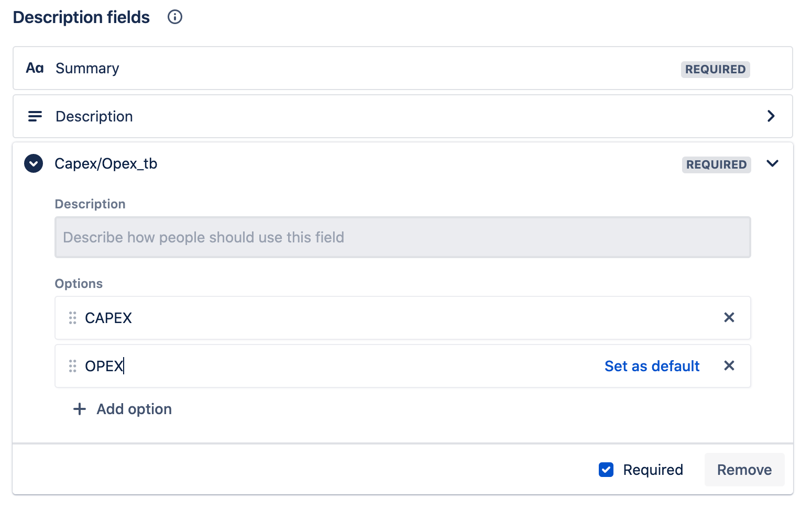Viewport: 812px width, 511px height.
Task: Focus the field description input box
Action: tap(403, 237)
